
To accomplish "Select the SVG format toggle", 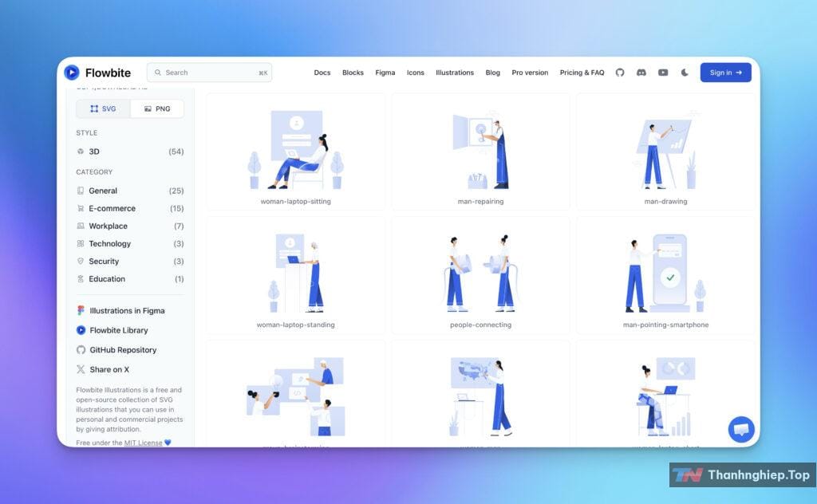I will (102, 108).
